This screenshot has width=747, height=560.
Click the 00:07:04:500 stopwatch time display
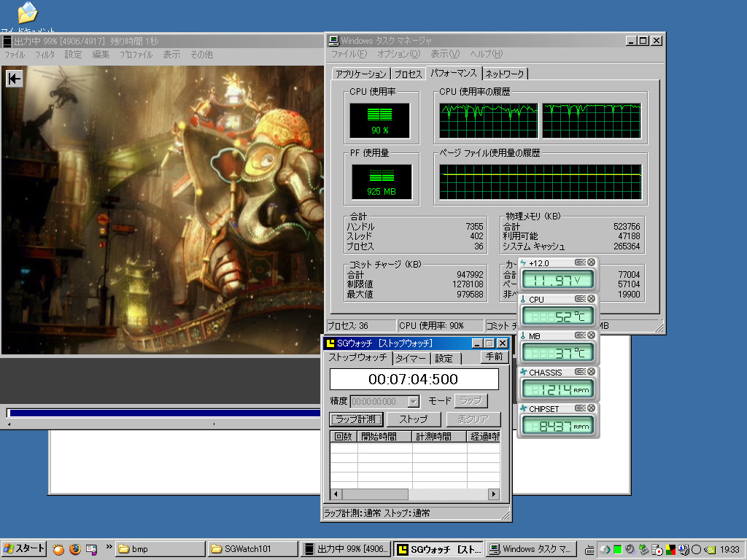[x=414, y=379]
